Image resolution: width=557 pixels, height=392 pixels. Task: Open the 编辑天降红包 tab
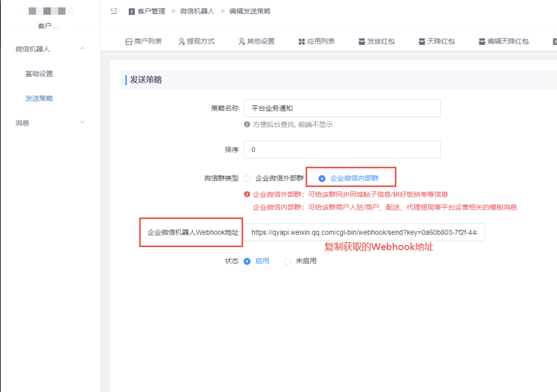coord(504,41)
